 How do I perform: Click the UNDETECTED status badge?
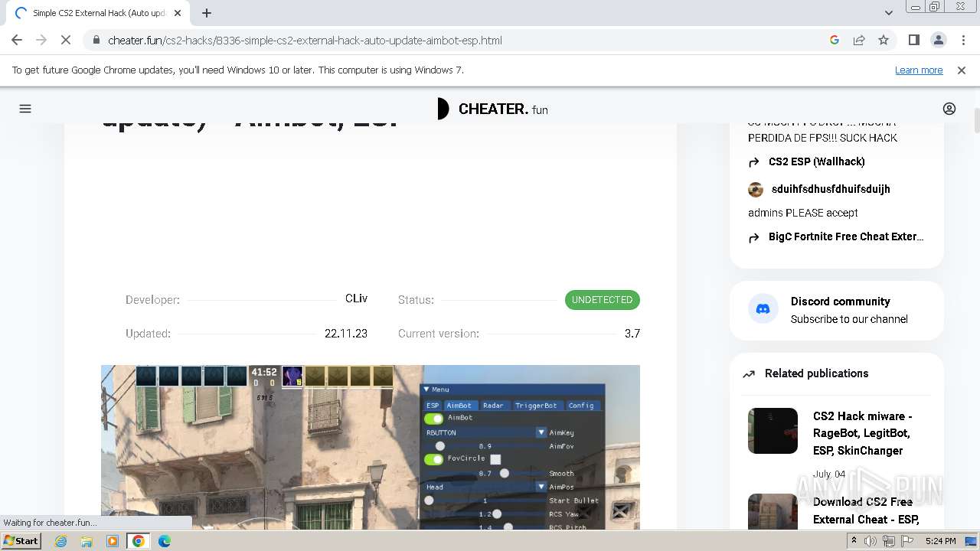tap(603, 300)
